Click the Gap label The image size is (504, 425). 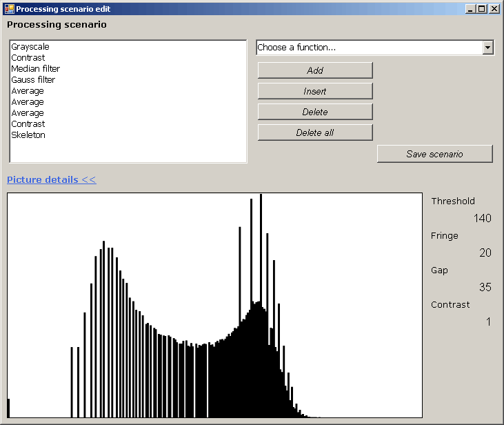[x=439, y=270]
